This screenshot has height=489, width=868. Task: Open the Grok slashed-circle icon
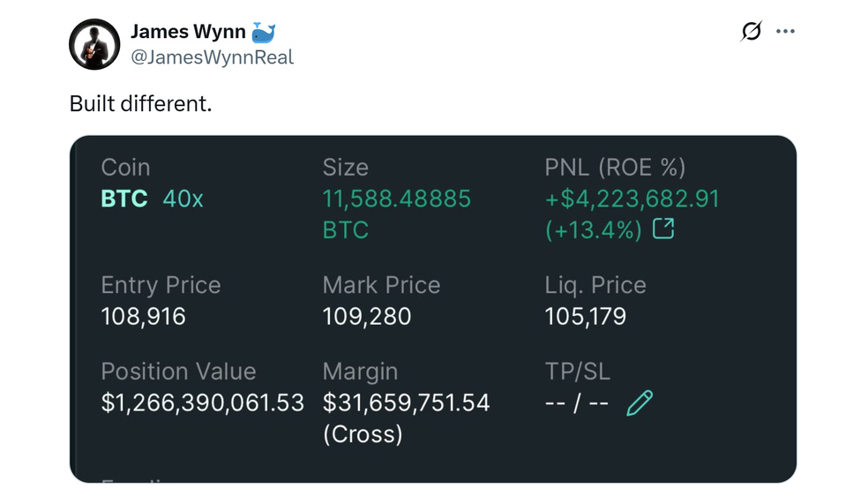pyautogui.click(x=751, y=32)
